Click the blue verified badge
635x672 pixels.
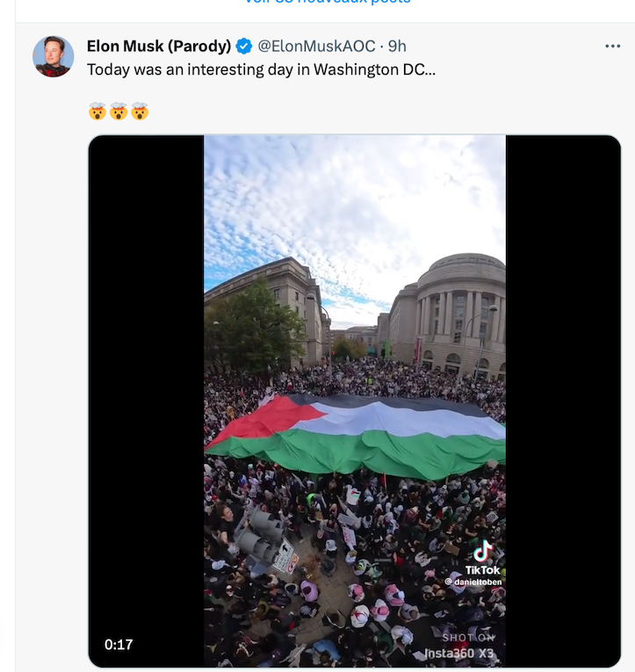pyautogui.click(x=244, y=47)
